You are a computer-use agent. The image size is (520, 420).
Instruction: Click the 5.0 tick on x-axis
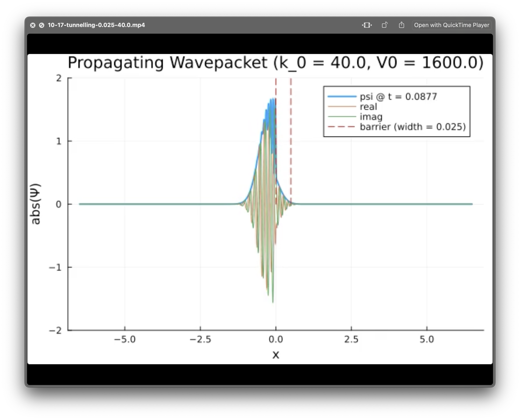(x=427, y=339)
